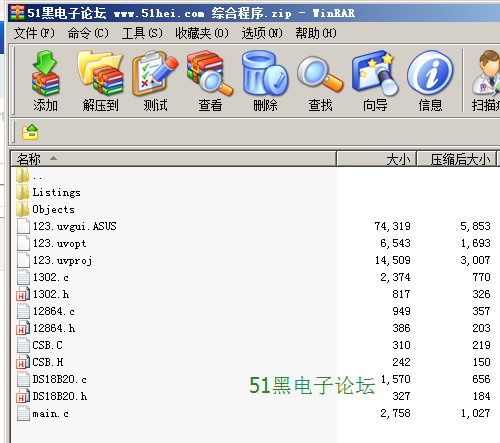The height and width of the screenshot is (443, 500).
Task: Click the 12864.c file icon
Action: coord(23,311)
